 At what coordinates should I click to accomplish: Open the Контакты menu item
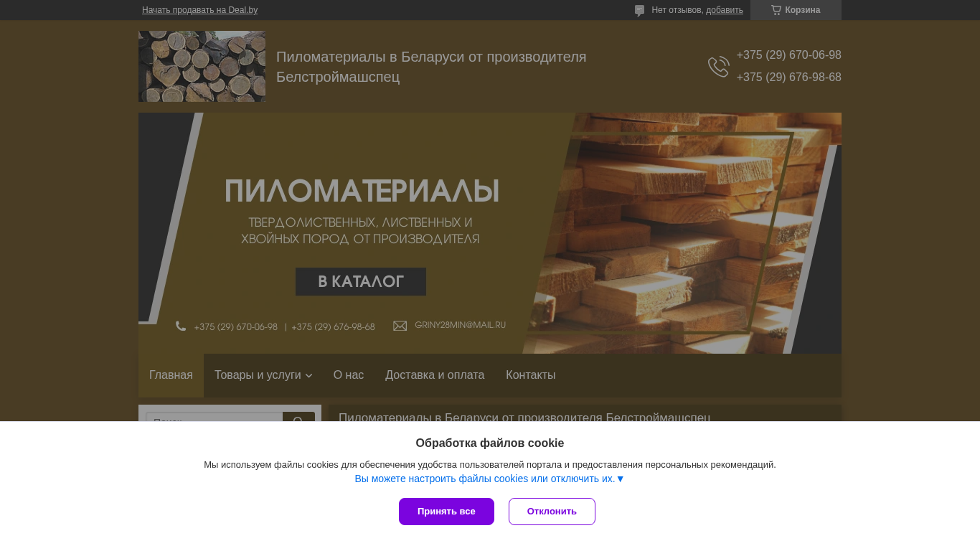tap(531, 375)
